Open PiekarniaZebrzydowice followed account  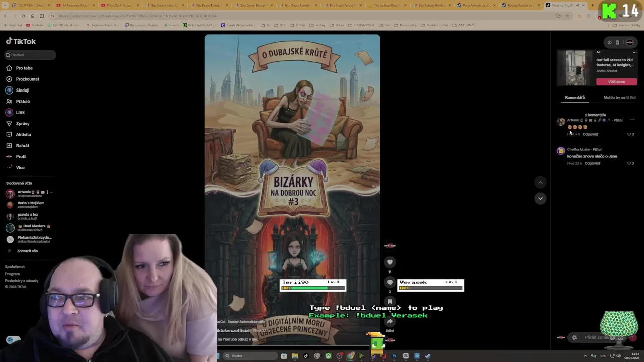pos(29,239)
